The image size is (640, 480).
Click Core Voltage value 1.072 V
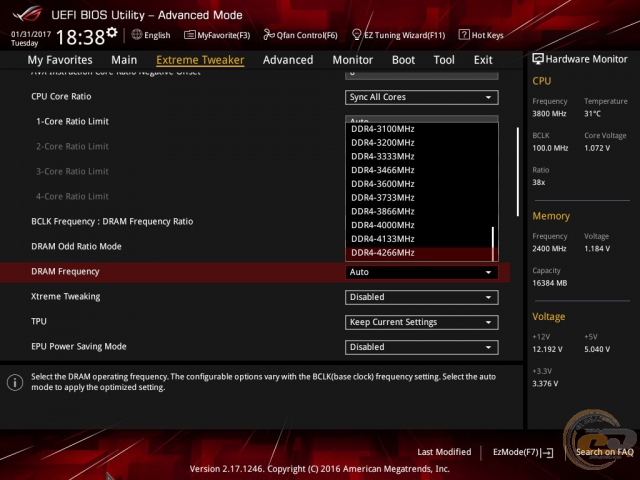tap(597, 148)
